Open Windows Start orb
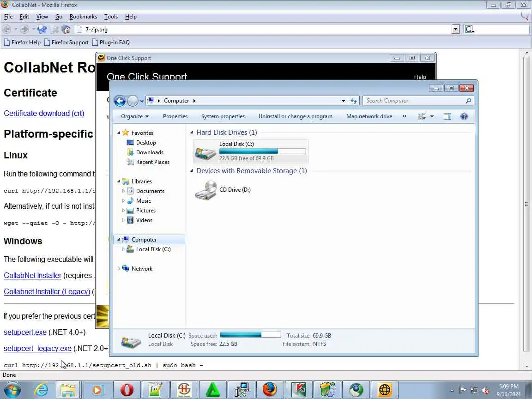Viewport: 532px width, 399px height. click(12, 390)
